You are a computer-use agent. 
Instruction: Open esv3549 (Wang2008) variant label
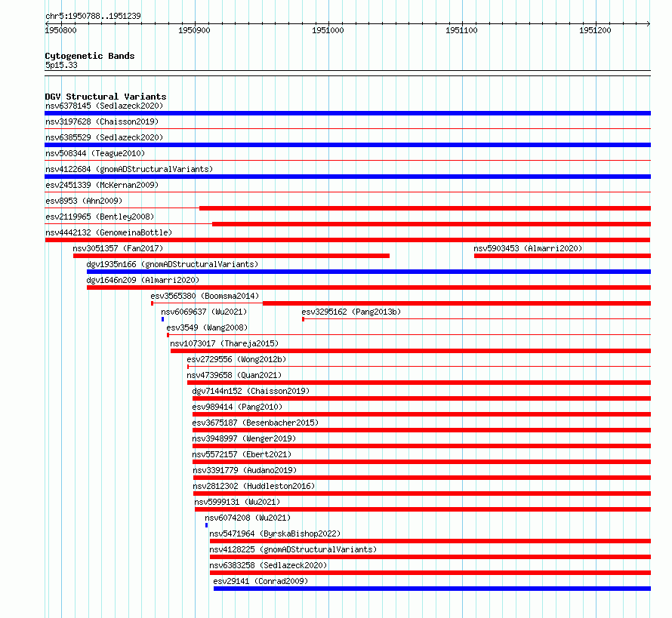(x=207, y=327)
